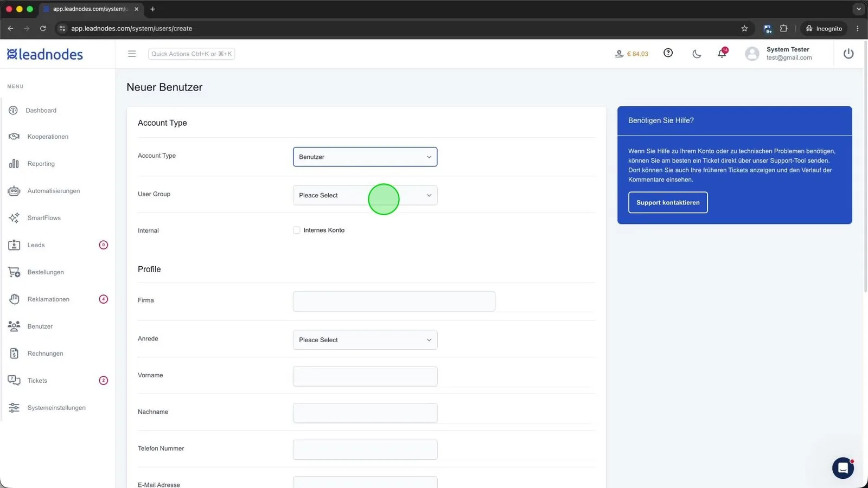
Task: Click the user avatar icon
Action: [x=752, y=54]
